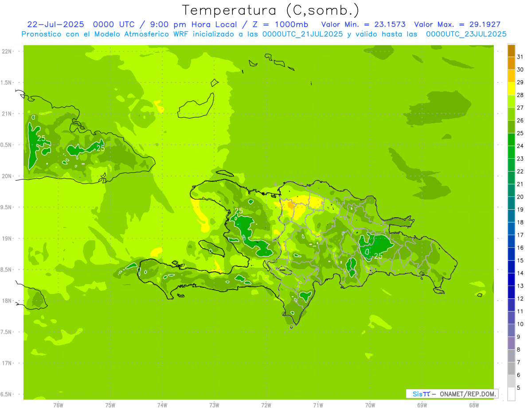
Task: Click the legend value label 31
Action: (520, 57)
